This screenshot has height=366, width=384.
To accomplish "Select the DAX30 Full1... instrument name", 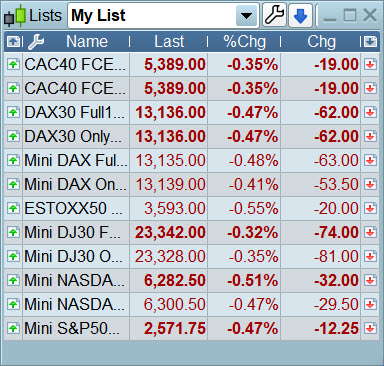I will (75, 112).
